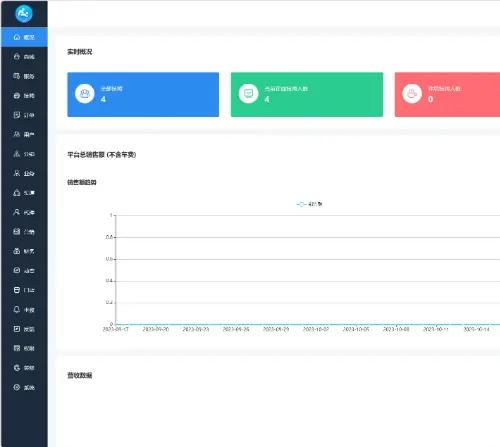The width and height of the screenshot is (500, 447).
Task: Open the 服务 services sidebar icon
Action: point(17,76)
